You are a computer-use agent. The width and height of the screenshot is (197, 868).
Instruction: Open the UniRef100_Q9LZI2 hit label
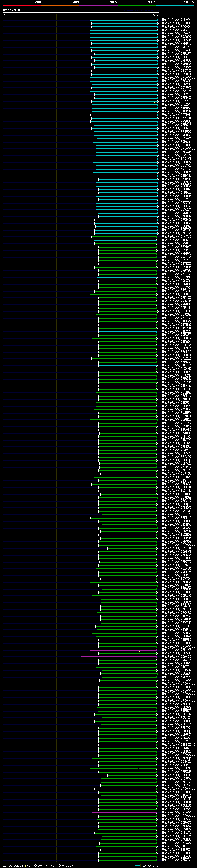(177, 30)
